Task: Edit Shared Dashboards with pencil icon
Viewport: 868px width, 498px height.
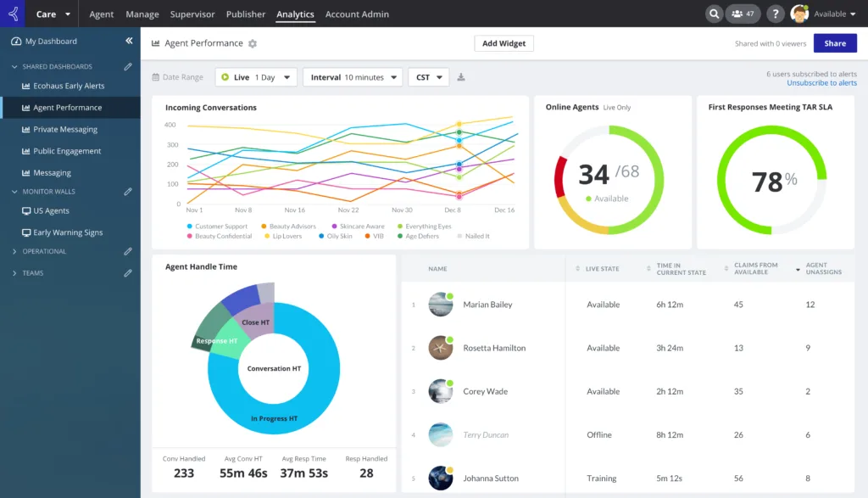Action: tap(128, 66)
